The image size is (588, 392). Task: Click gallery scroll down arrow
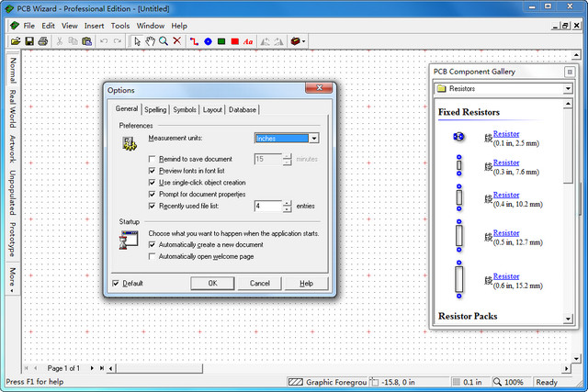coord(568,319)
